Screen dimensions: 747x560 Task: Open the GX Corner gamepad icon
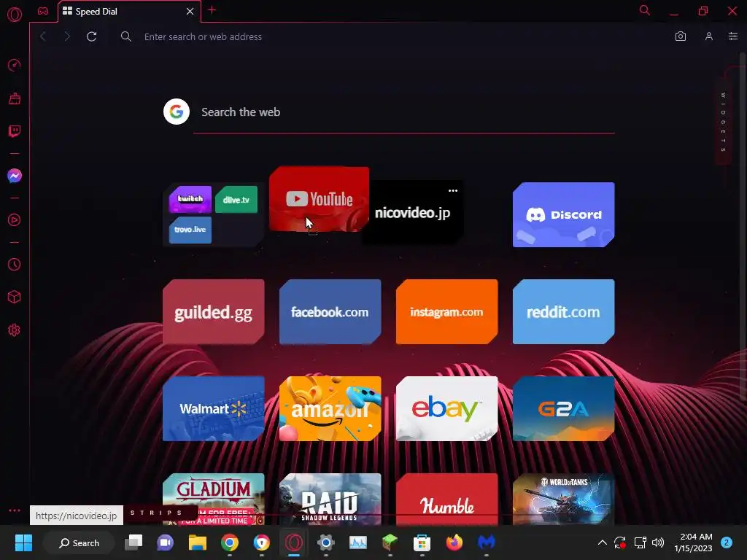(43, 11)
